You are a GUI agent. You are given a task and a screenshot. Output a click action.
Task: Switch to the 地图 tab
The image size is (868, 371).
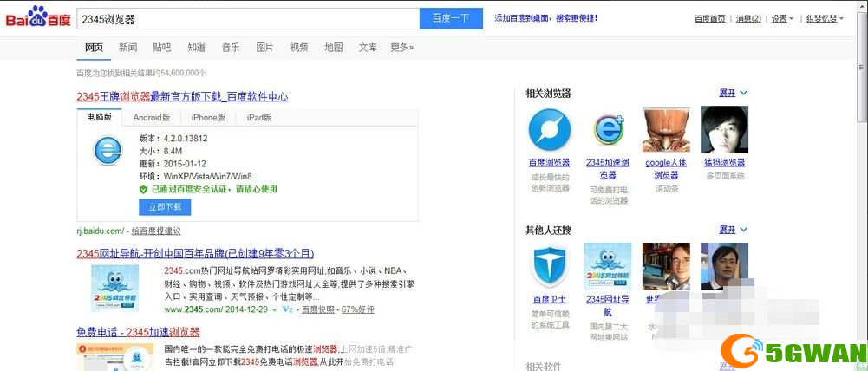pyautogui.click(x=333, y=48)
